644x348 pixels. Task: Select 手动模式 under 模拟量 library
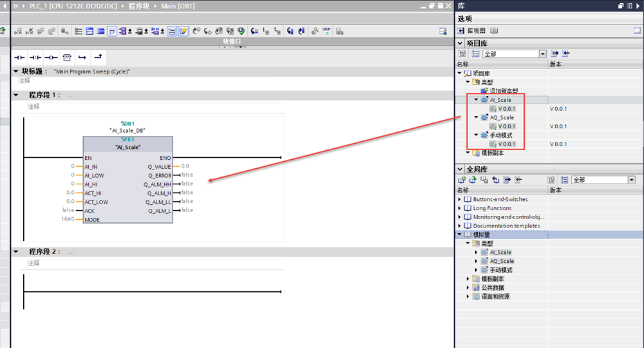click(500, 270)
